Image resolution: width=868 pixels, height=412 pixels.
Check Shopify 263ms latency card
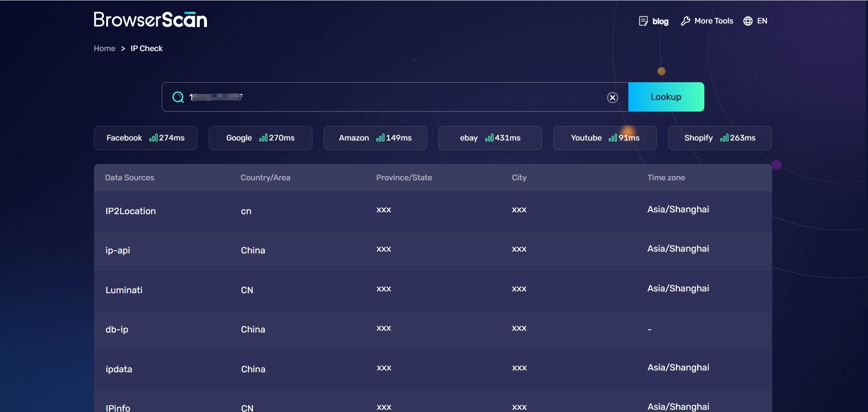pyautogui.click(x=720, y=138)
